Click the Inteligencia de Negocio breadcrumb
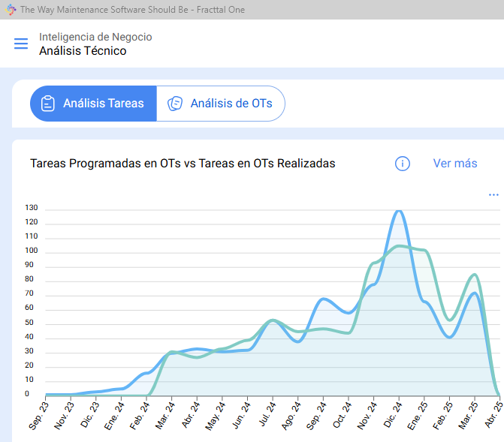Image resolution: width=504 pixels, height=442 pixels. (x=95, y=37)
